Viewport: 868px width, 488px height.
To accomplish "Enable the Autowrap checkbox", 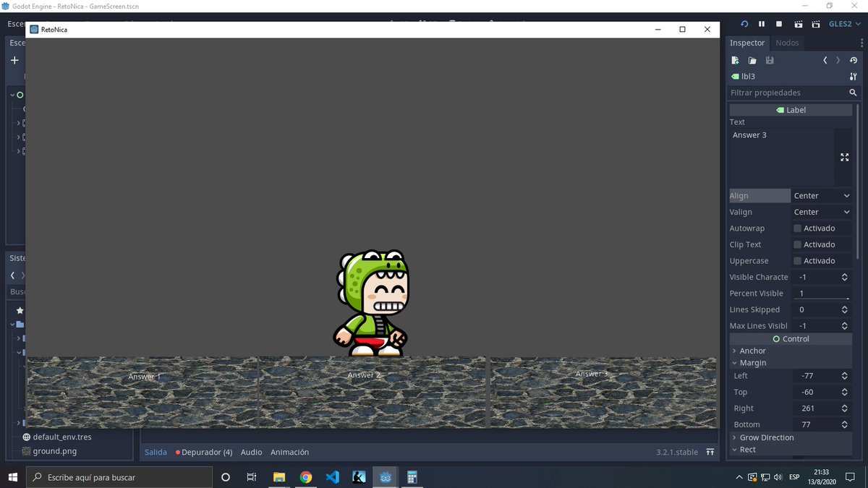I will [798, 228].
